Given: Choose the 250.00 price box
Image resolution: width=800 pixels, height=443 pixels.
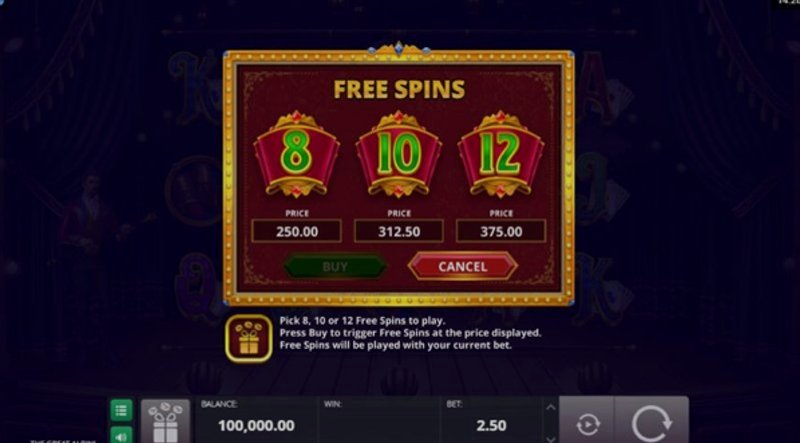Looking at the screenshot, I should tap(296, 231).
